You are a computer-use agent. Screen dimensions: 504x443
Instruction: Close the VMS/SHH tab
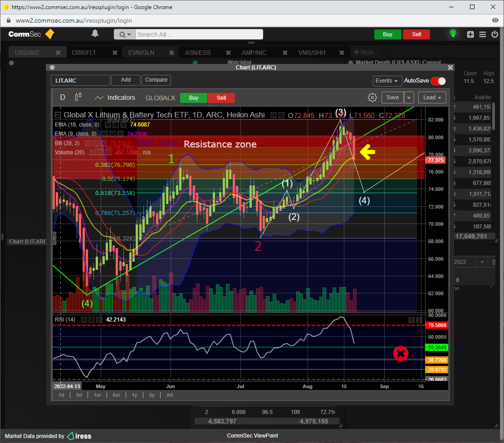coord(342,52)
